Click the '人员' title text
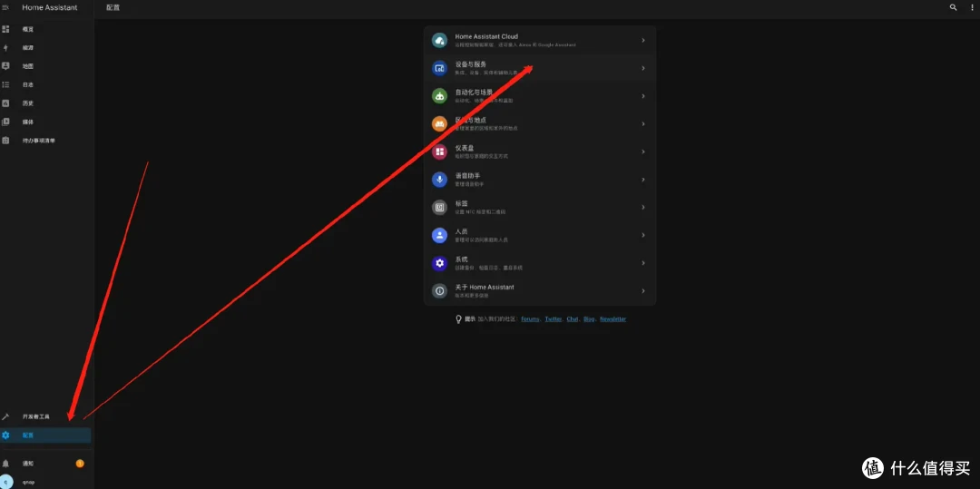980x489 pixels. 461,231
